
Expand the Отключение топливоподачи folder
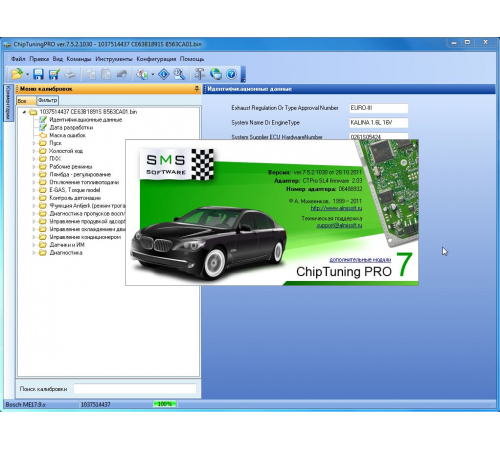click(x=34, y=182)
